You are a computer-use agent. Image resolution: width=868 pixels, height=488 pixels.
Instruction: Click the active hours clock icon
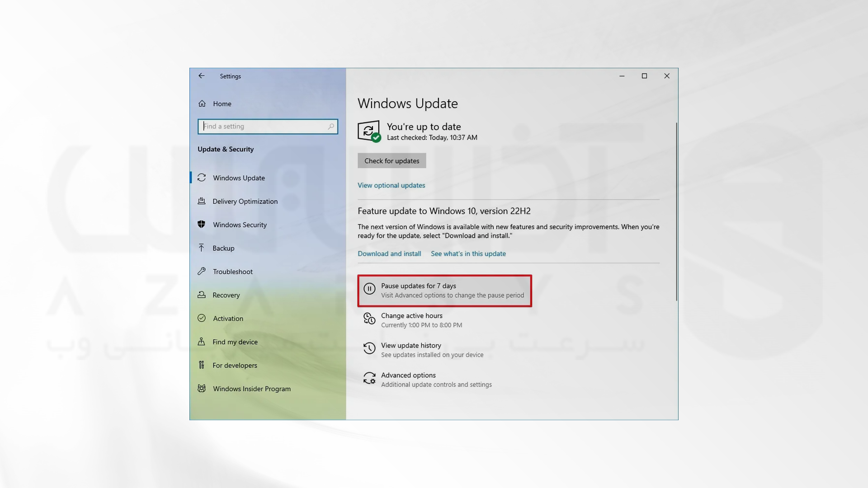[x=369, y=319]
